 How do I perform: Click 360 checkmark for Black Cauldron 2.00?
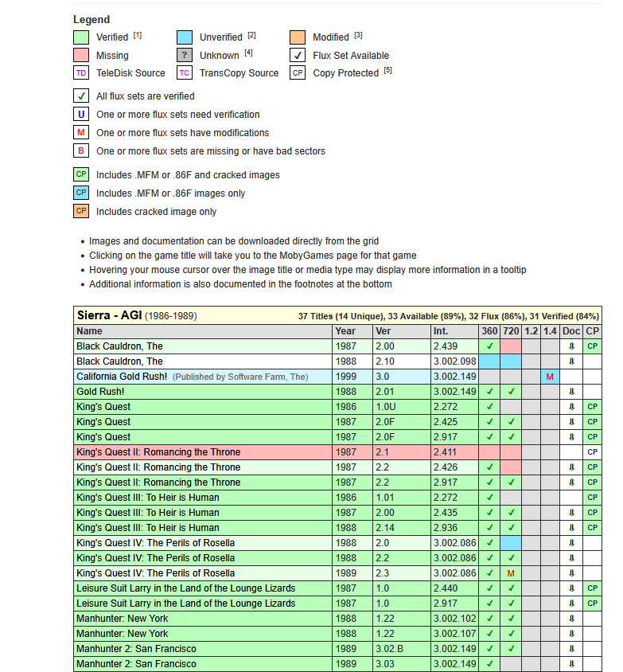click(x=489, y=346)
